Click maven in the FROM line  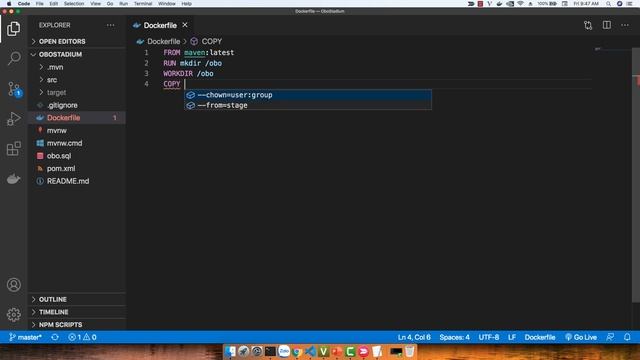194,53
